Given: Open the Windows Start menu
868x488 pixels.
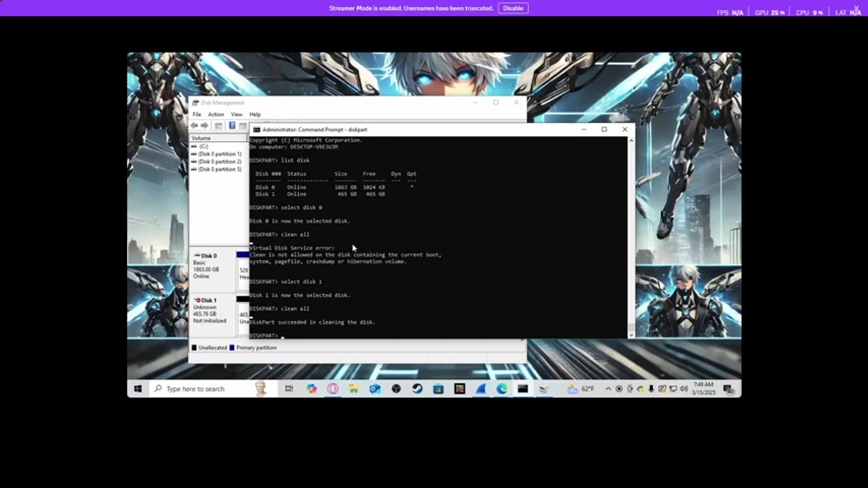Looking at the screenshot, I should (138, 388).
